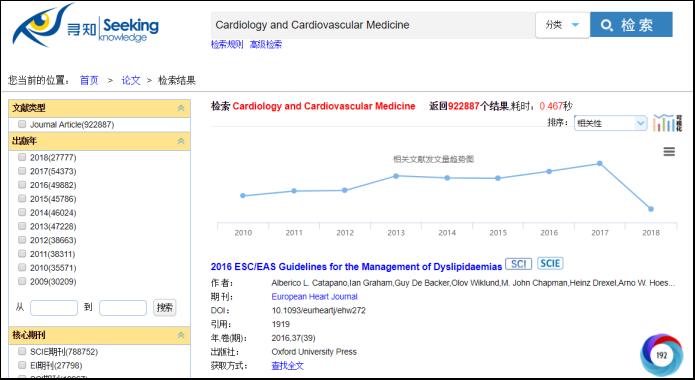Click the magnifier search button
Screen dimensions: 695x380
click(631, 25)
